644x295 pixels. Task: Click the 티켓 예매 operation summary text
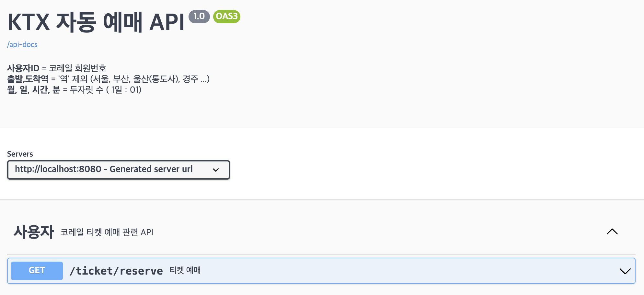[185, 270]
